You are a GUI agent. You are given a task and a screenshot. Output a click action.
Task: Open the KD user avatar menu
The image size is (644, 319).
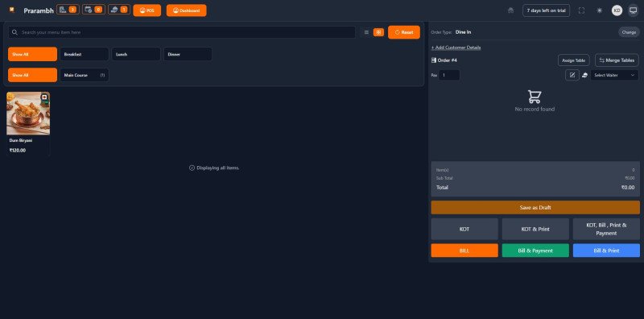click(x=617, y=10)
